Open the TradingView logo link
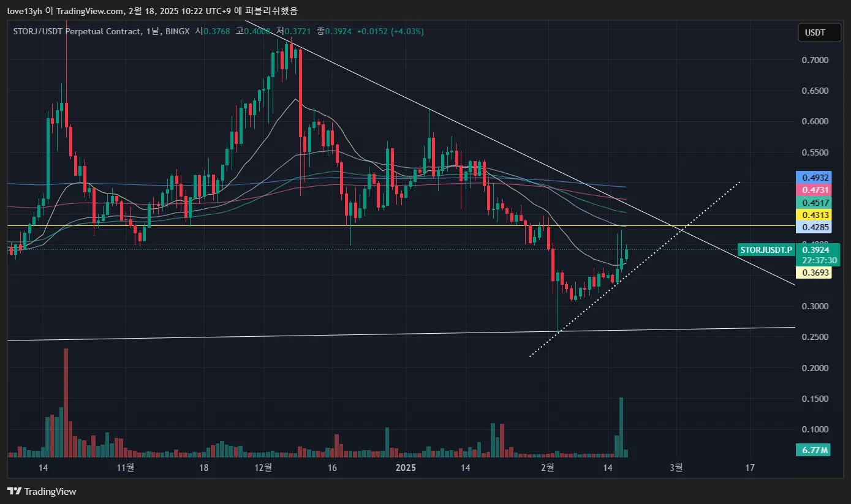This screenshot has width=851, height=504. (42, 491)
